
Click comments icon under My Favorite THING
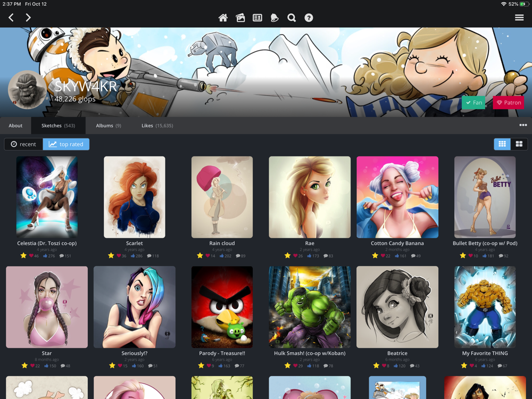500,366
